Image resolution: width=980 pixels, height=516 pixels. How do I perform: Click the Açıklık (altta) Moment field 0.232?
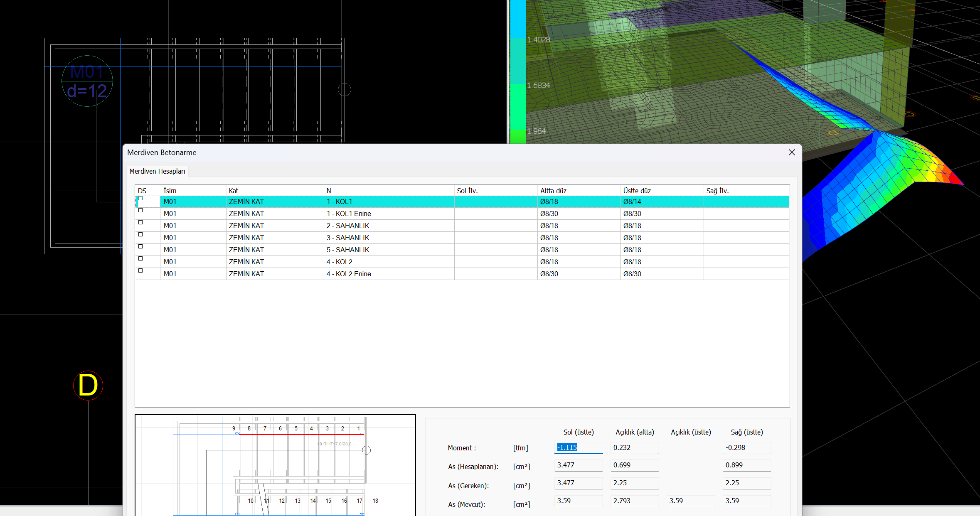[x=635, y=447]
